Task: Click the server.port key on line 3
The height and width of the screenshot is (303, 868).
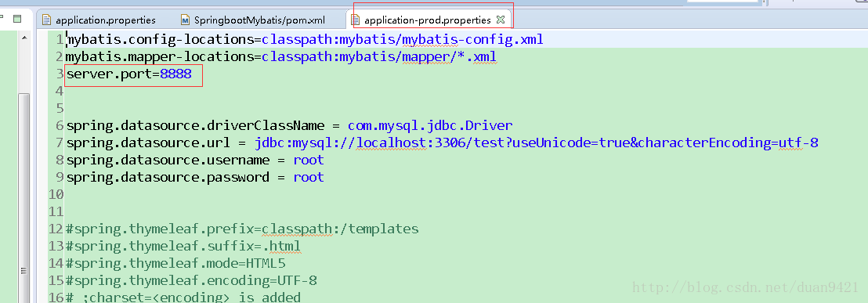Action: click(x=109, y=74)
